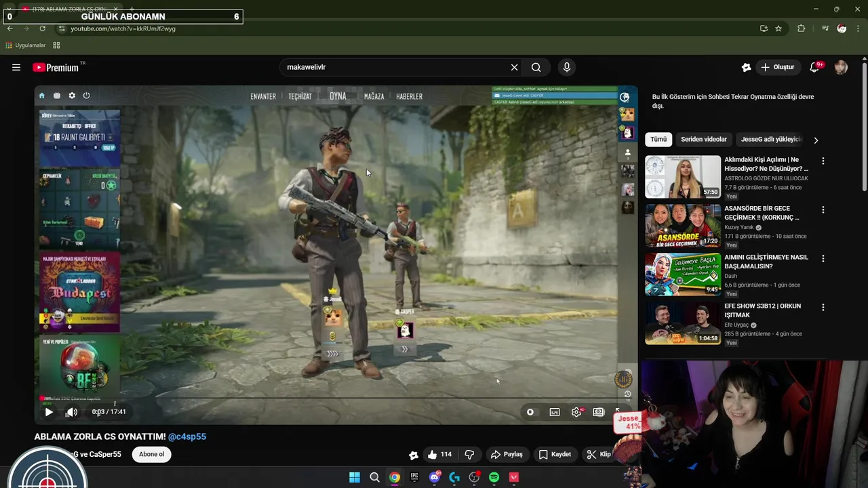The image size is (868, 488).
Task: Share the video via Paylaş
Action: pyautogui.click(x=507, y=454)
